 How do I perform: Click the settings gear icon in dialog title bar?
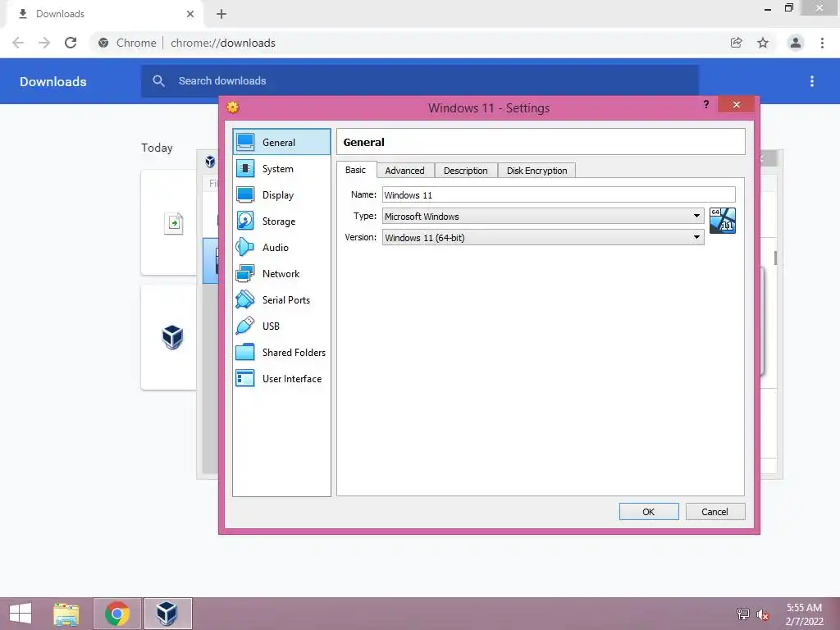(232, 107)
